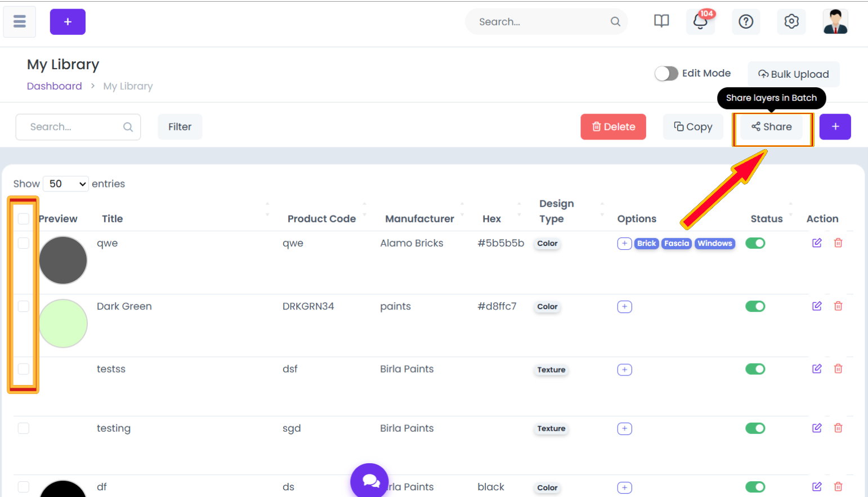Click the dark gray qwe color preview
Viewport: 868px width, 497px height.
click(63, 260)
